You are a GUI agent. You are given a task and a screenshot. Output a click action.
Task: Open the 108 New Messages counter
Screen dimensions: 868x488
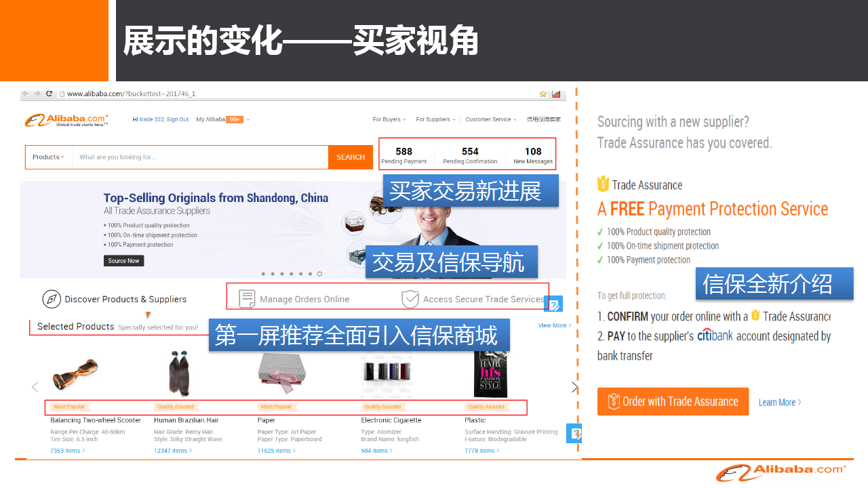pos(533,156)
